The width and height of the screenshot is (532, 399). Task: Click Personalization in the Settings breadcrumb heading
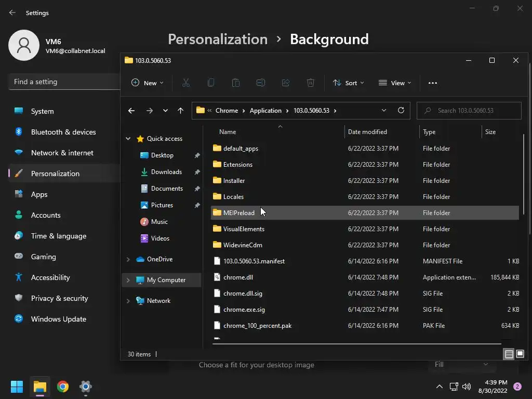(x=218, y=39)
